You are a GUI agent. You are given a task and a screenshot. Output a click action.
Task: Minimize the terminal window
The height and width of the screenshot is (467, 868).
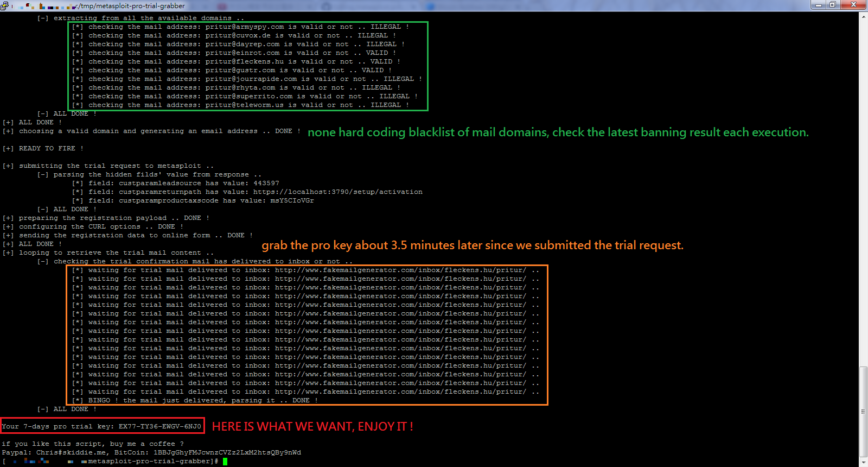tap(818, 5)
